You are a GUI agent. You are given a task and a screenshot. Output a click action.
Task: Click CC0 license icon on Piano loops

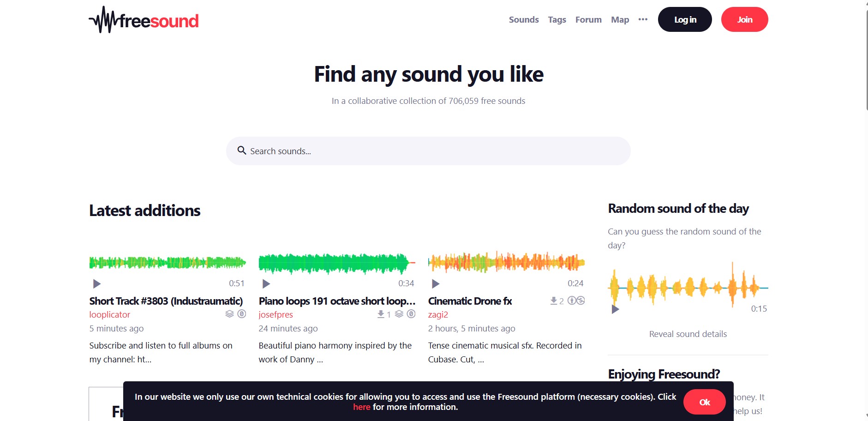click(411, 314)
